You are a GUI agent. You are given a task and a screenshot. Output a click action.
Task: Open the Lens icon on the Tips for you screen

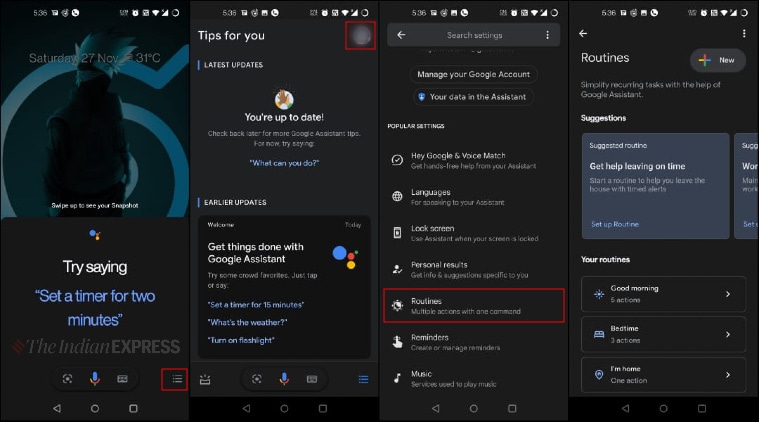257,379
